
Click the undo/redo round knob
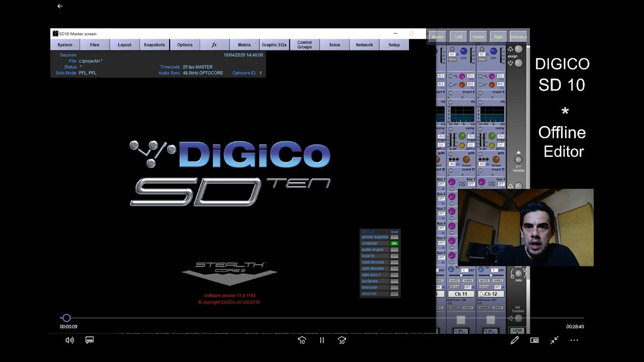point(518,273)
